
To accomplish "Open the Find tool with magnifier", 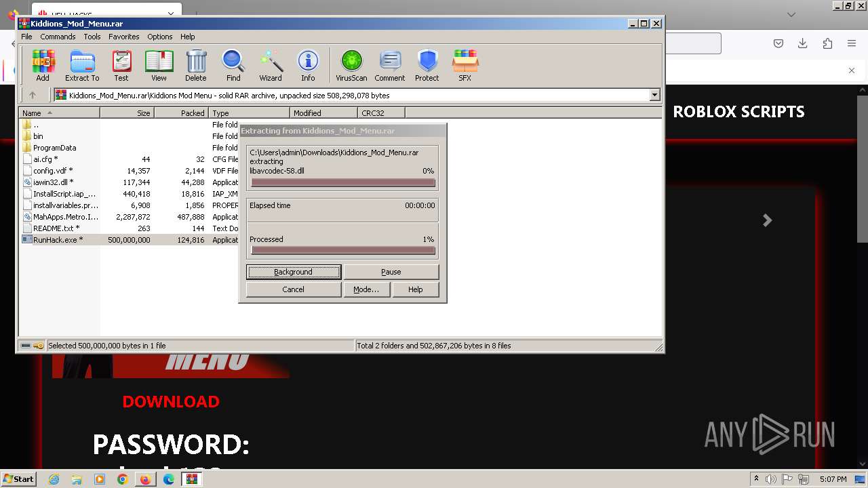I will click(x=233, y=65).
